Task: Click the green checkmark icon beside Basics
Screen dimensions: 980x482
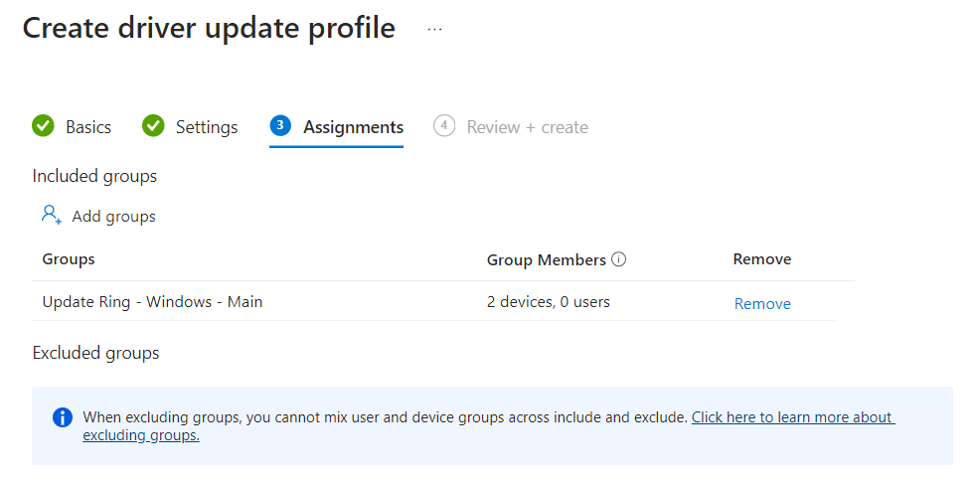Action: click(x=43, y=126)
